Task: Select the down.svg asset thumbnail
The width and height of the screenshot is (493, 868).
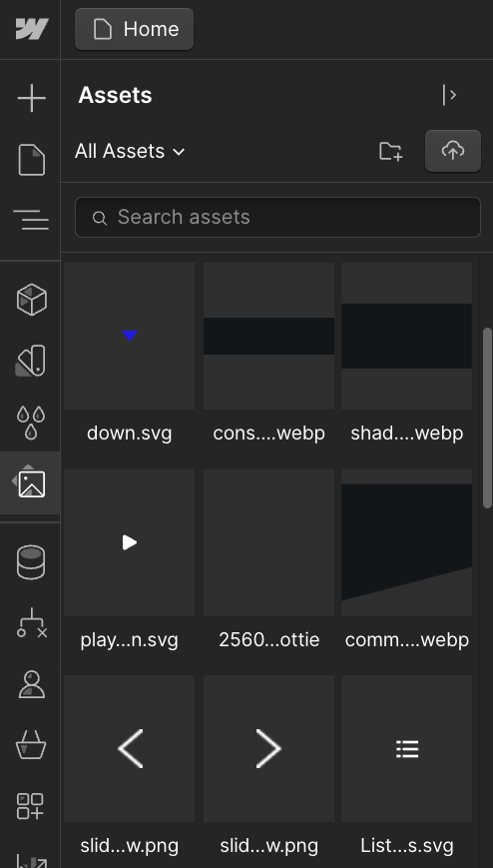Action: [130, 336]
